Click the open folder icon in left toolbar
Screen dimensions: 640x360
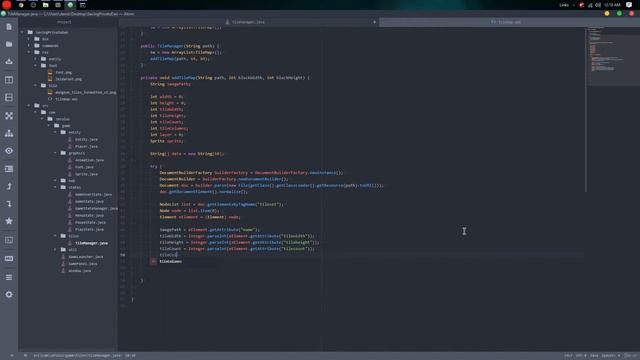point(9,44)
